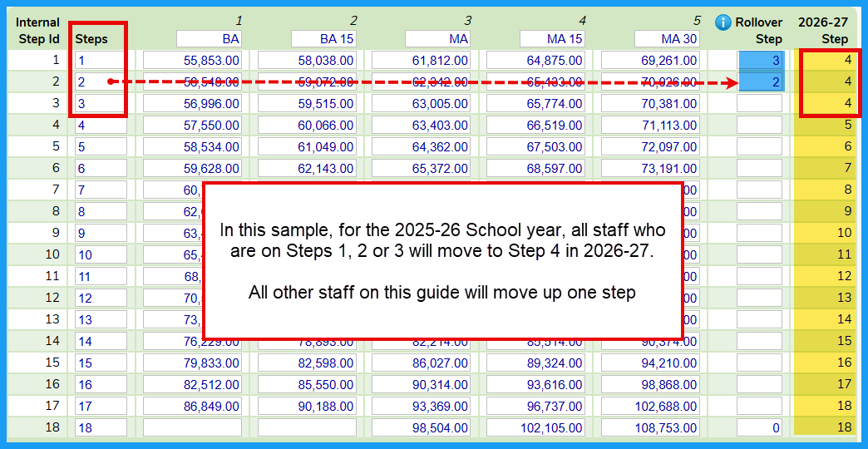Click the Rollover Step field containing 0
Screen dimensions: 868x449
click(760, 427)
